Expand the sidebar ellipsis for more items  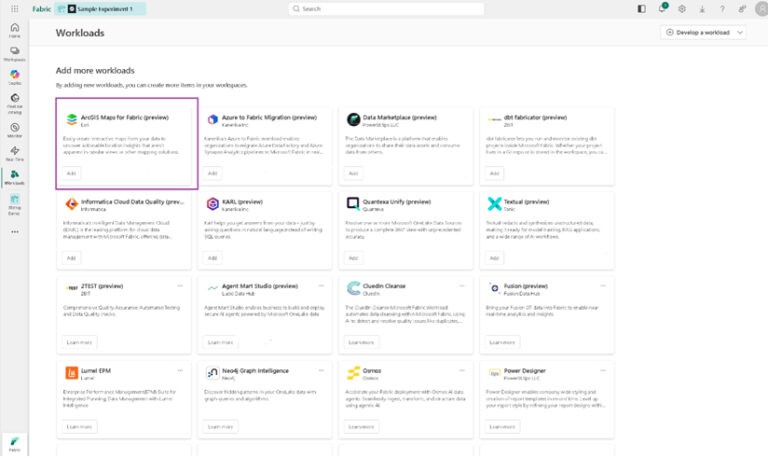tap(14, 231)
